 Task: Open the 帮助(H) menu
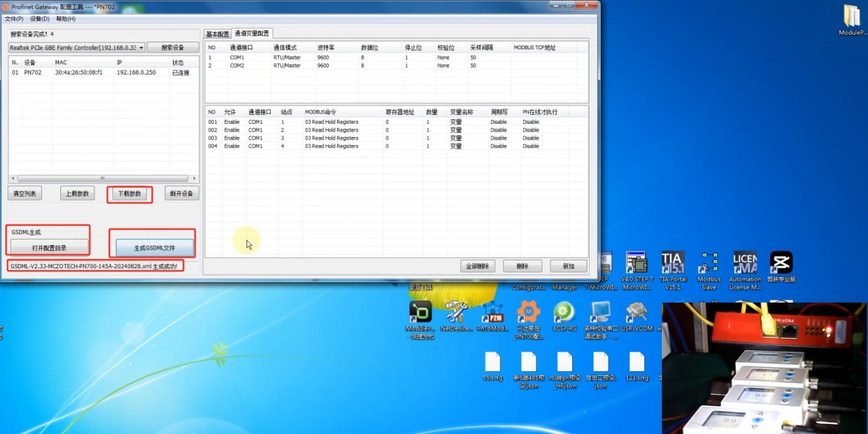point(66,18)
